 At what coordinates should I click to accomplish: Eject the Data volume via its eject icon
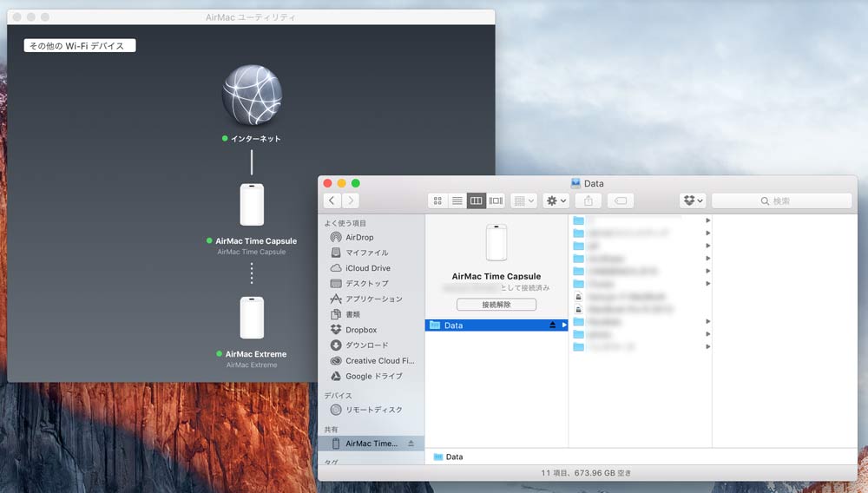pos(552,325)
